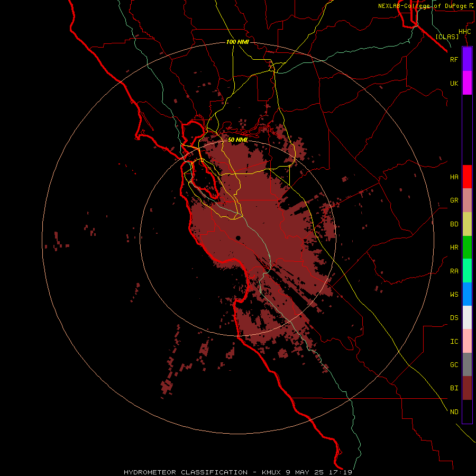The width and height of the screenshot is (476, 476).
Task: Click the GC gray legend swatch
Action: click(x=467, y=364)
